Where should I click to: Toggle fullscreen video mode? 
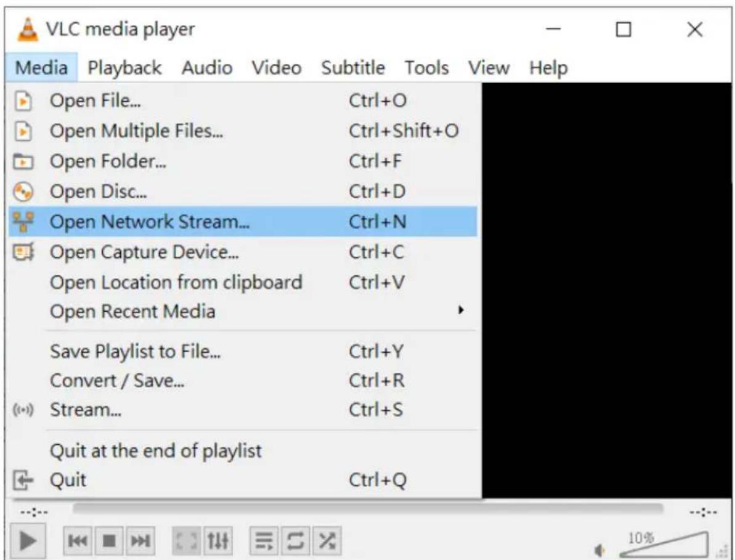(187, 542)
